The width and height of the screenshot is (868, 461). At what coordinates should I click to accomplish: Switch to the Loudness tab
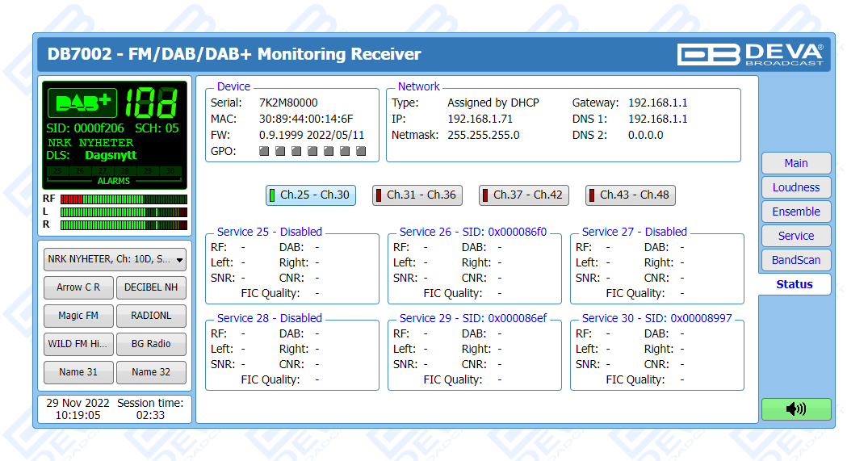pos(795,187)
